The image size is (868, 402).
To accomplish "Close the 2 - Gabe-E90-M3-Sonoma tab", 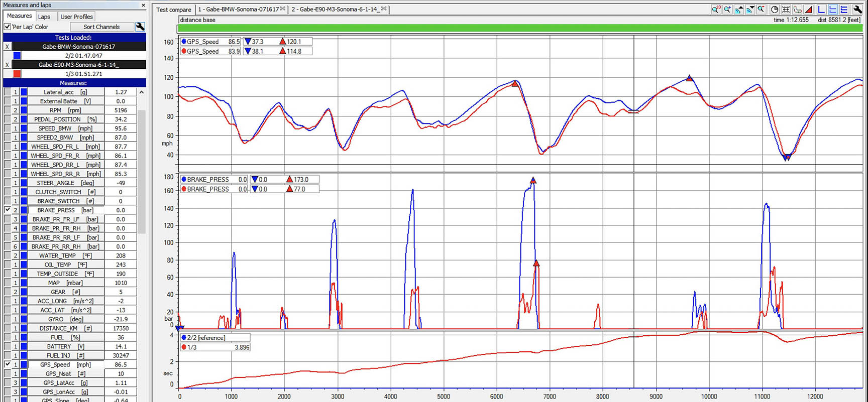I will click(384, 9).
